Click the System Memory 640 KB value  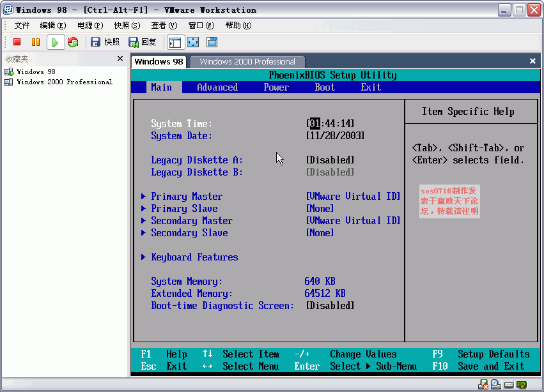(x=320, y=281)
